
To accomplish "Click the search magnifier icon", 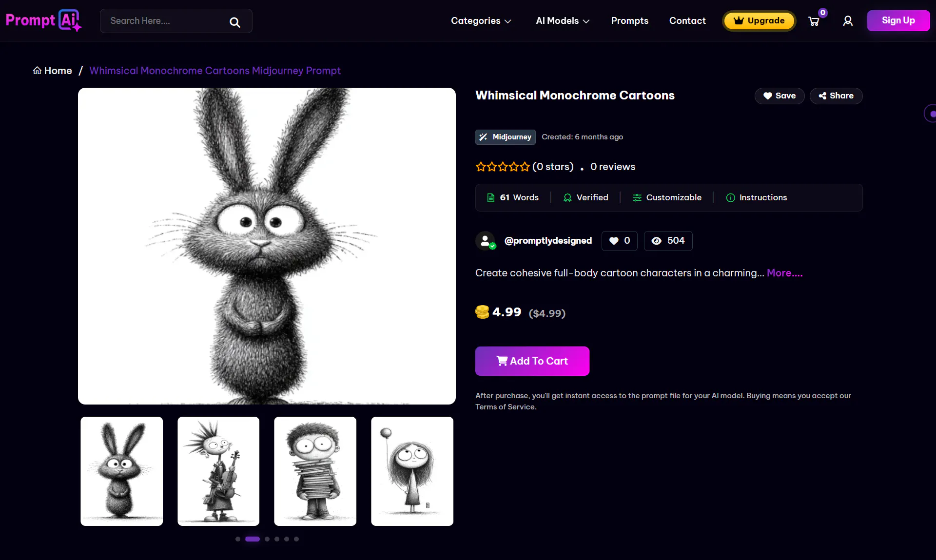I will point(235,22).
